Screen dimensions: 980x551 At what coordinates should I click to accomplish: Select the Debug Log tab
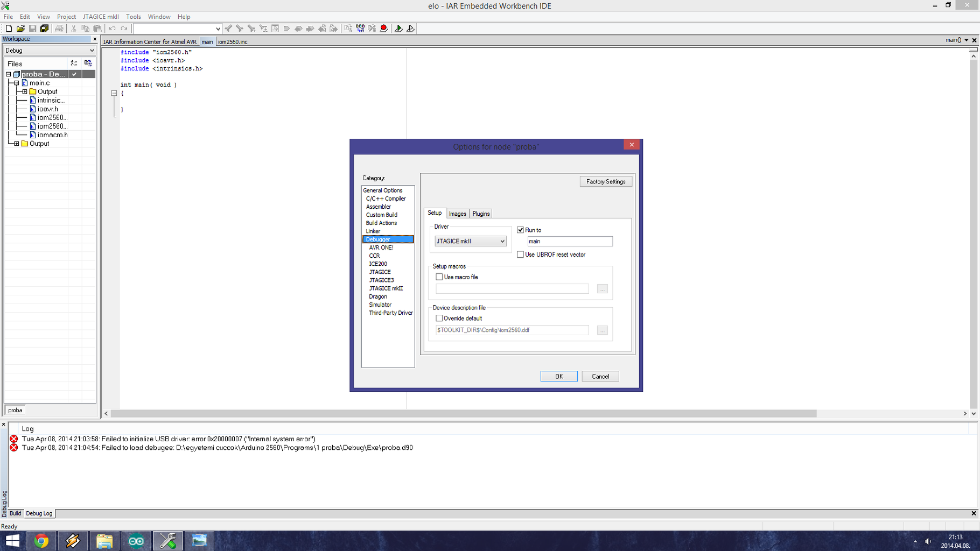point(39,513)
